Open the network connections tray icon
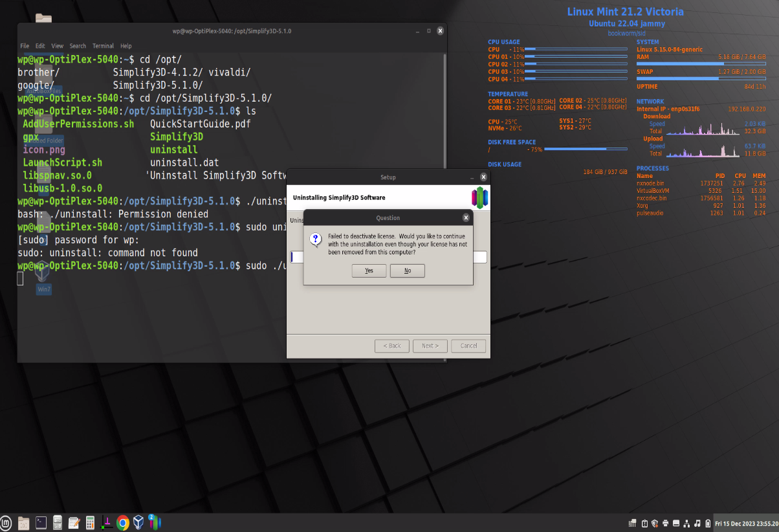Viewport: 779px width, 532px height. pyautogui.click(x=686, y=522)
